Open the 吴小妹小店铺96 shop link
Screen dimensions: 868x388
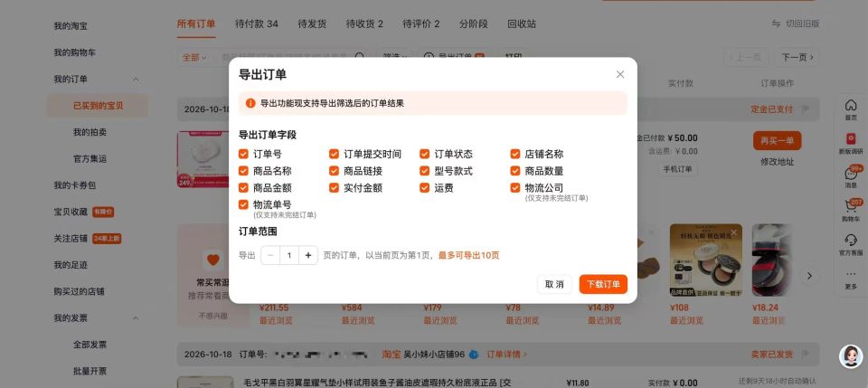tap(434, 355)
